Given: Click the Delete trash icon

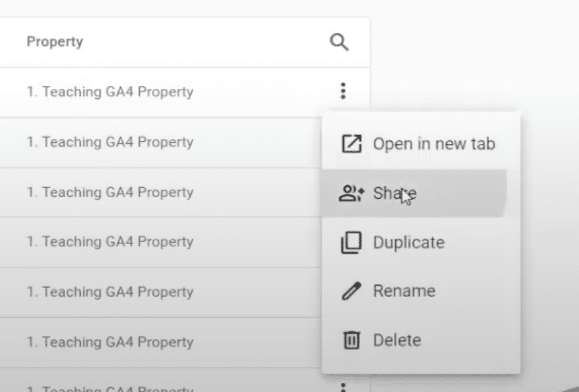Looking at the screenshot, I should click(351, 340).
